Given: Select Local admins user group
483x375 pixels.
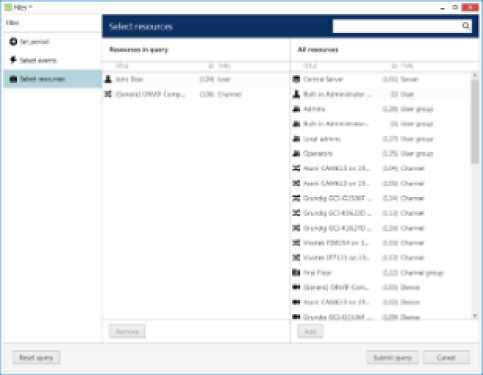Looking at the screenshot, I should click(381, 139).
